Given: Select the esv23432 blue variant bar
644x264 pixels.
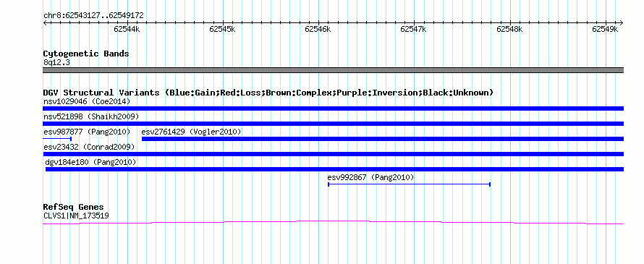Looking at the screenshot, I should point(333,154).
